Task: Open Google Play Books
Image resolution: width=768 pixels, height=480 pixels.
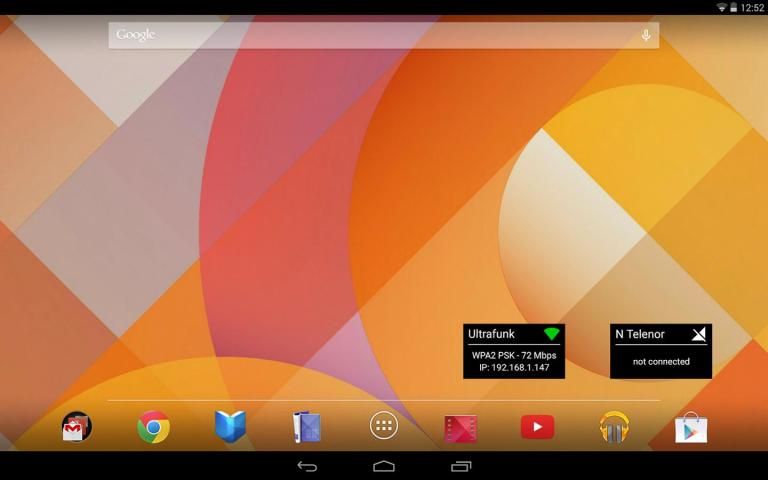Action: pyautogui.click(x=230, y=427)
